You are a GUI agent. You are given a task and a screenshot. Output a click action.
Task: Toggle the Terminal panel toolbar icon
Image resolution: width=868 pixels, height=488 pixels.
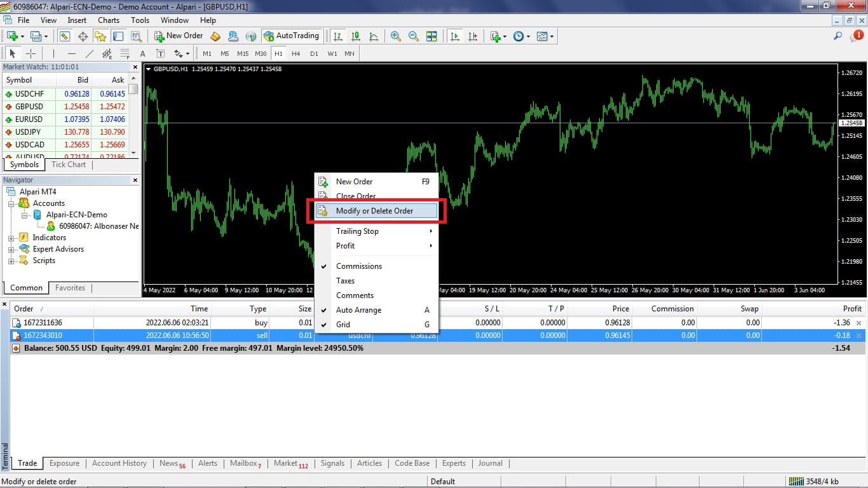[119, 36]
